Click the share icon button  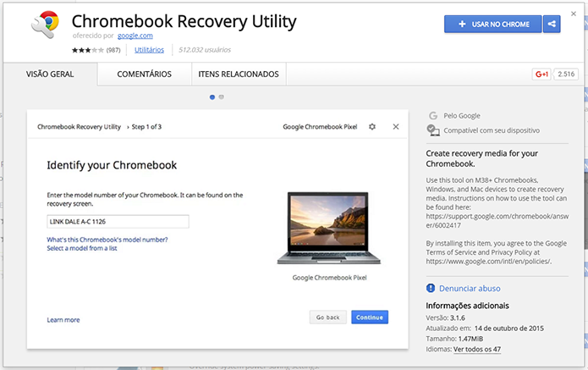click(552, 24)
